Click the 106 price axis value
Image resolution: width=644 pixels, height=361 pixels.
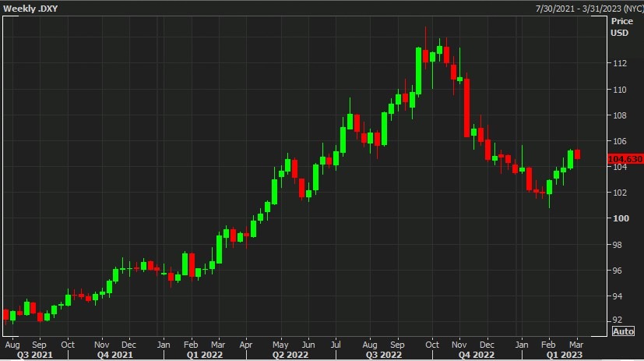point(620,141)
